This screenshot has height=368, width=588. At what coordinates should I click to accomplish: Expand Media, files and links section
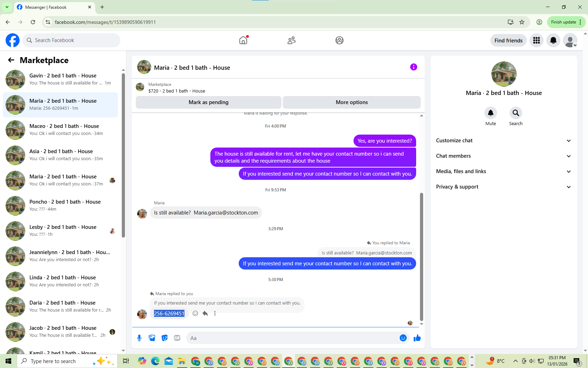(504, 171)
